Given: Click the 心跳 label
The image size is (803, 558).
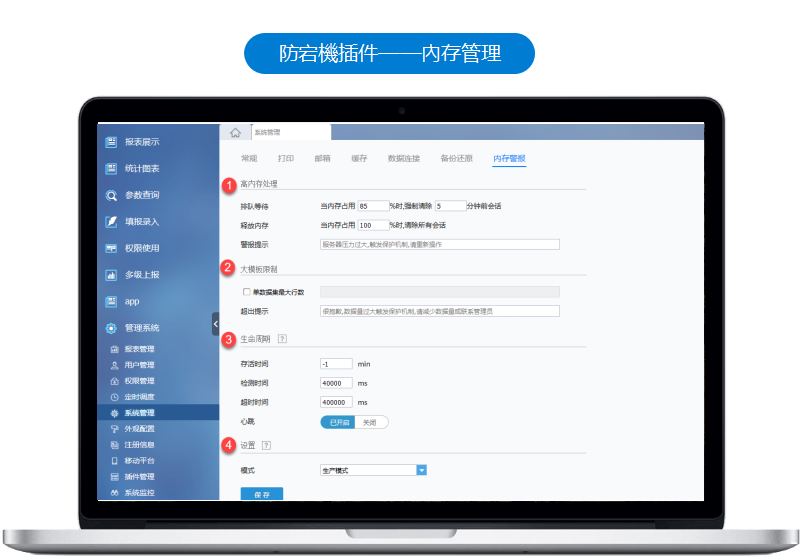Looking at the screenshot, I should tap(247, 421).
